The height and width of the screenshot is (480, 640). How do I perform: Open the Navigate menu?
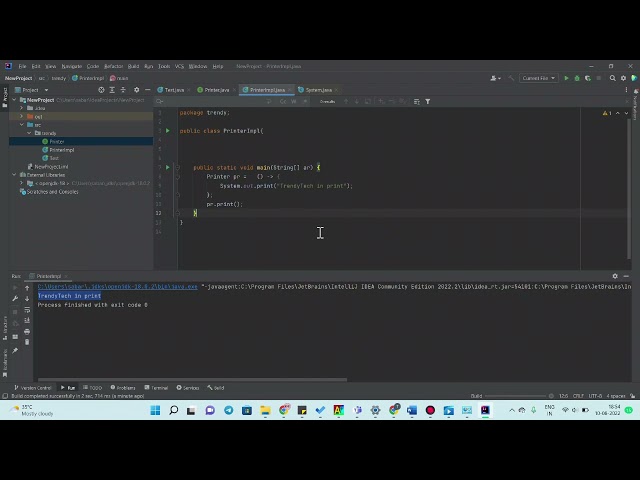click(72, 66)
